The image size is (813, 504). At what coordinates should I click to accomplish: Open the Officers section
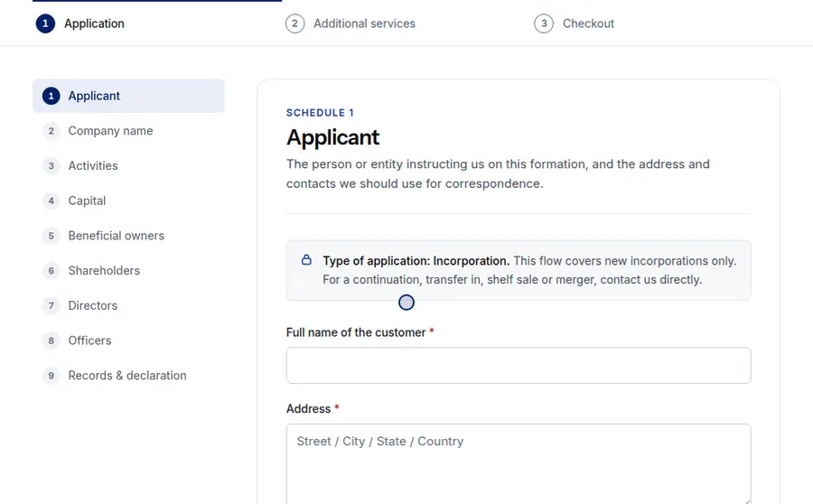click(128, 341)
